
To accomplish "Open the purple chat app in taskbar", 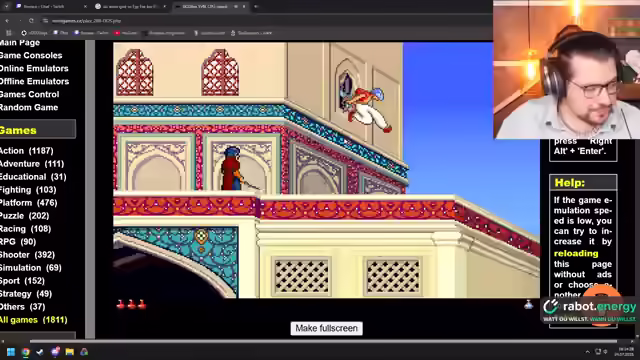I will click(x=55, y=352).
